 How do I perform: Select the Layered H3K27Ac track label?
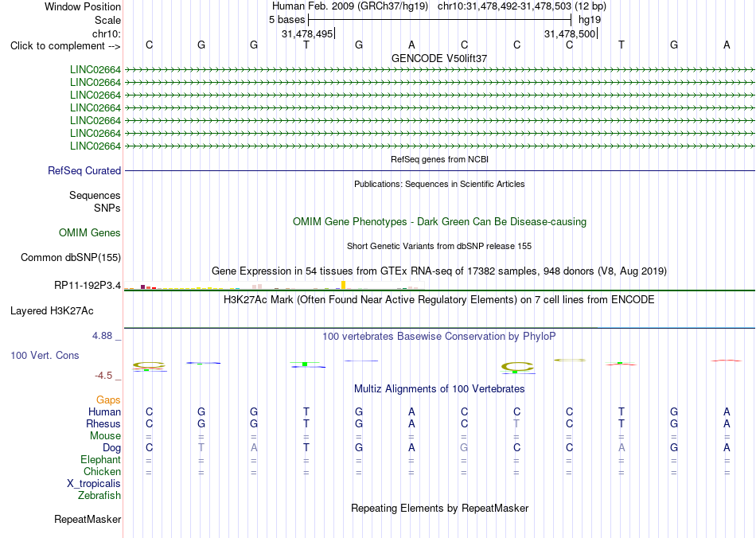52,311
